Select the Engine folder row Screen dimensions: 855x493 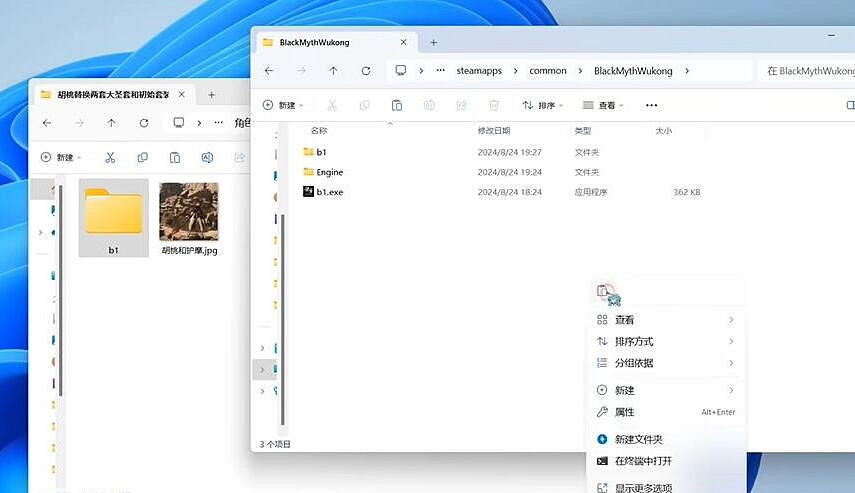[502, 172]
